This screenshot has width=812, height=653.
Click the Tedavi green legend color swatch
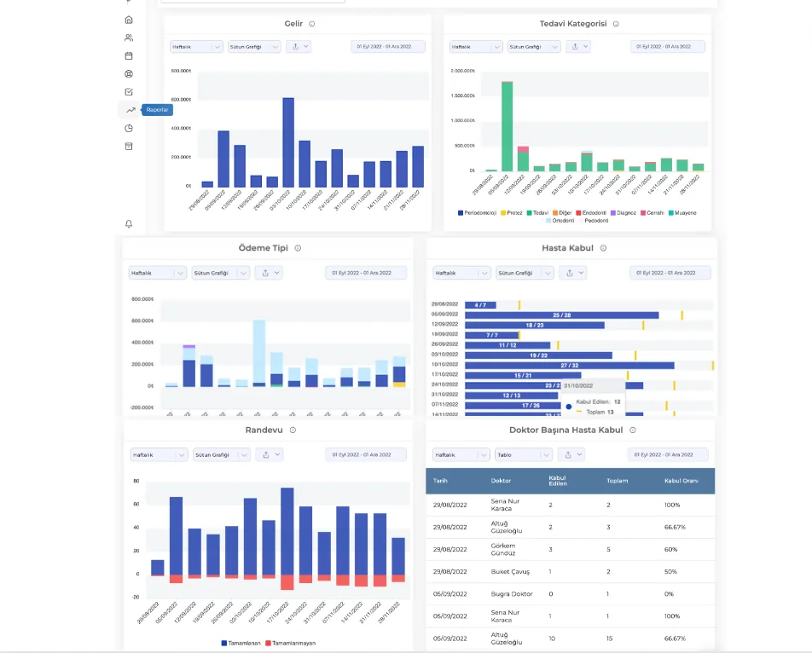[529, 212]
